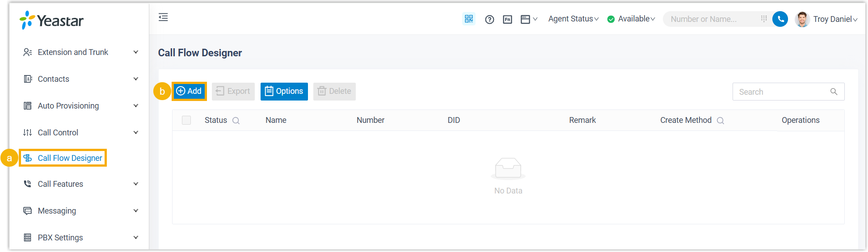Collapse the sidebar with the menu fold icon

coord(163,17)
